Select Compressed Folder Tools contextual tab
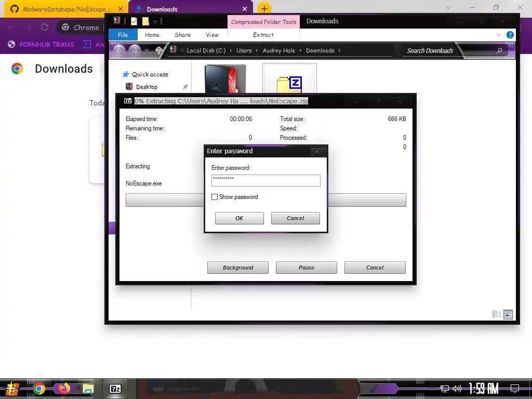The image size is (532, 399). pyautogui.click(x=263, y=22)
